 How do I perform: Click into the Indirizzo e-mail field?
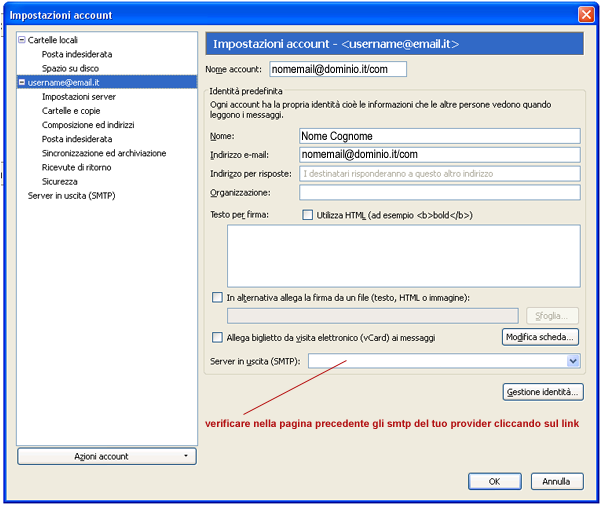(440, 155)
